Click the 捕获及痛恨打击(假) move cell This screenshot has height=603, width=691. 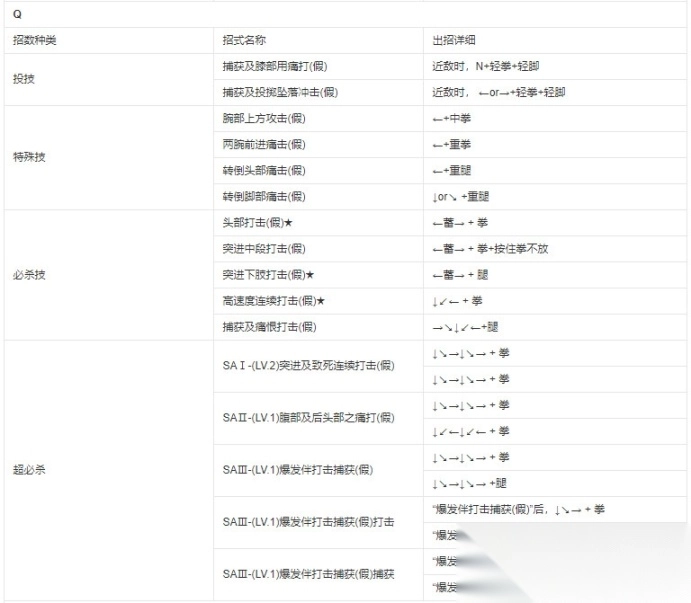tap(269, 326)
